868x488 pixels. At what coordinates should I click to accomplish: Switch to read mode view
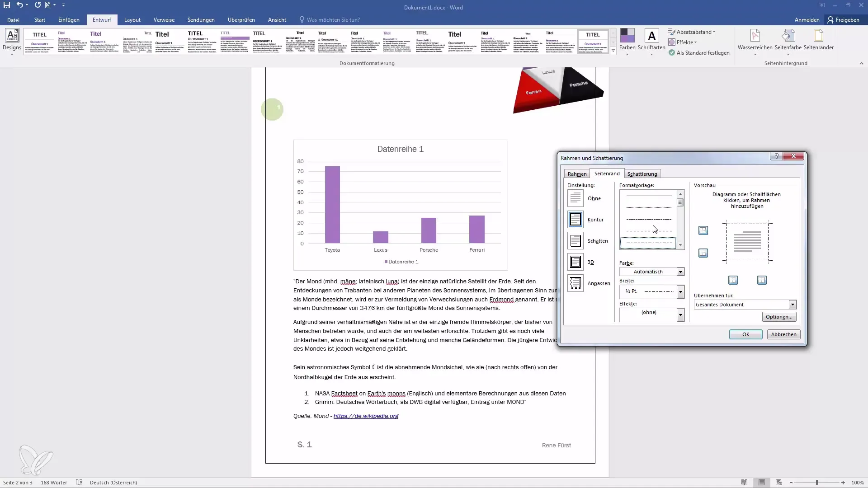coord(744,483)
